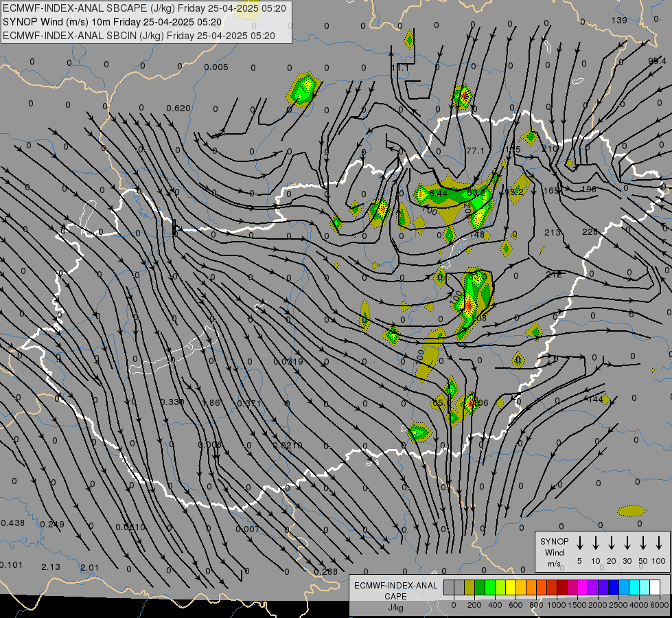Viewport: 672px width, 618px height.
Task: Click the 210 value on the map
Action: pos(550,149)
